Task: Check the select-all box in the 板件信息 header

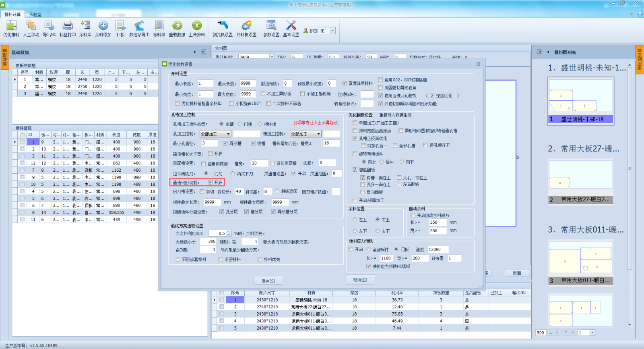Action: point(22,135)
